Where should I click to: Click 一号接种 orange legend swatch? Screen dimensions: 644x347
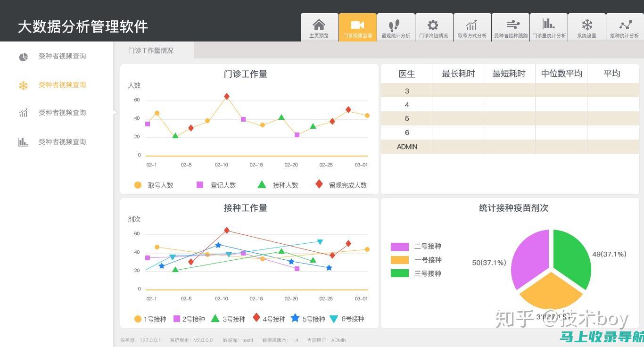(399, 260)
